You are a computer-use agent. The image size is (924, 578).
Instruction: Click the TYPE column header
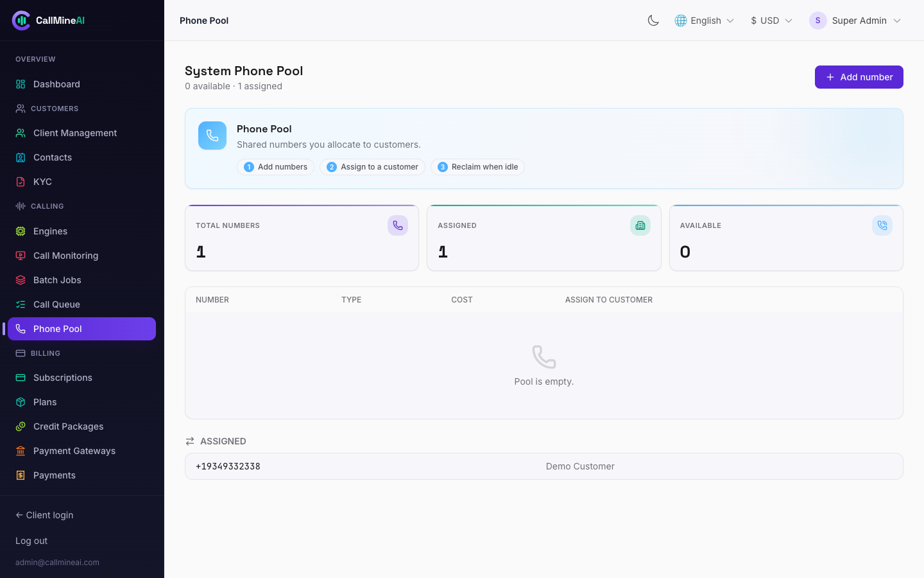(x=352, y=300)
